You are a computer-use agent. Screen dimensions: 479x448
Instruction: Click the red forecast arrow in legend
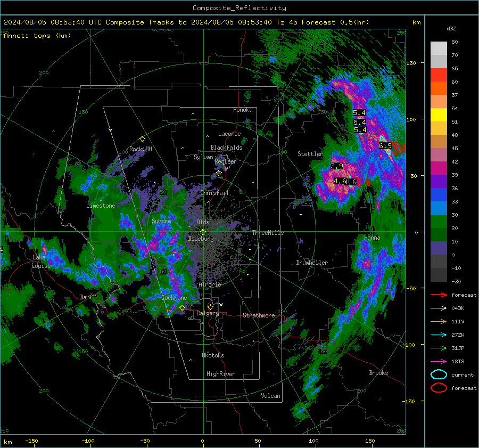click(x=439, y=295)
